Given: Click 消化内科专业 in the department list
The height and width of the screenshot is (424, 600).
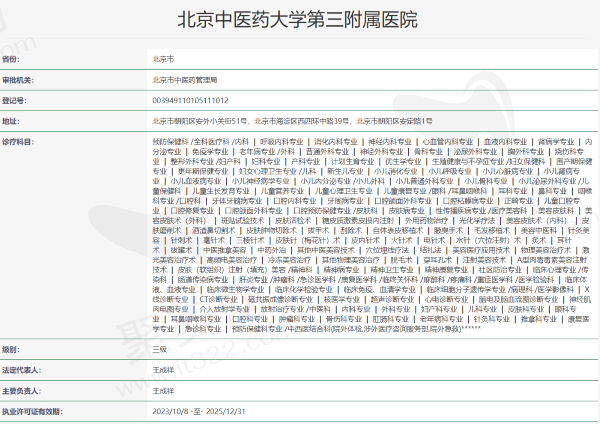Looking at the screenshot, I should click(336, 142).
